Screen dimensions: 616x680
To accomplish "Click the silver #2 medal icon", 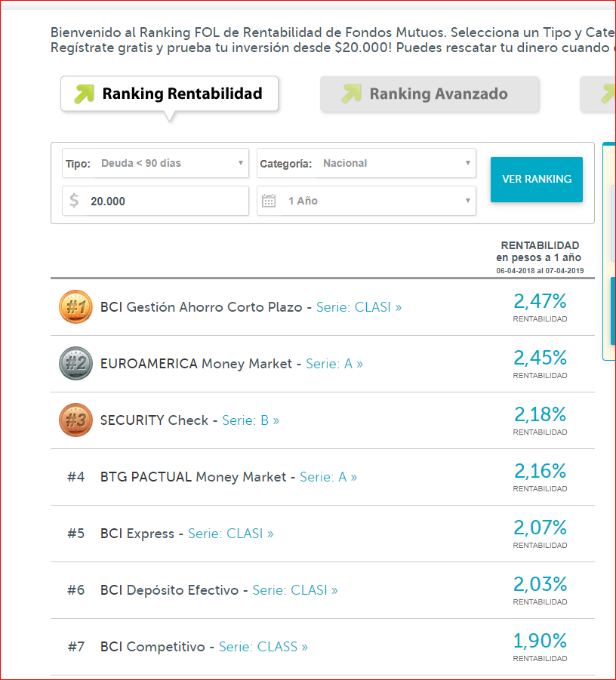I will pyautogui.click(x=75, y=364).
